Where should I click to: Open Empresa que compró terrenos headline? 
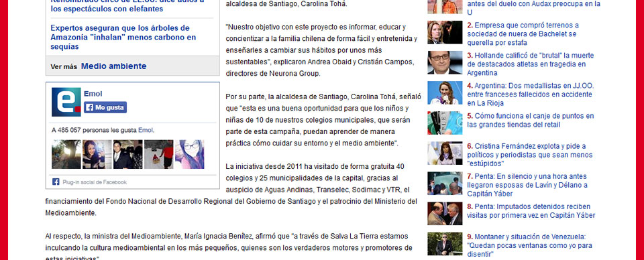click(x=523, y=34)
